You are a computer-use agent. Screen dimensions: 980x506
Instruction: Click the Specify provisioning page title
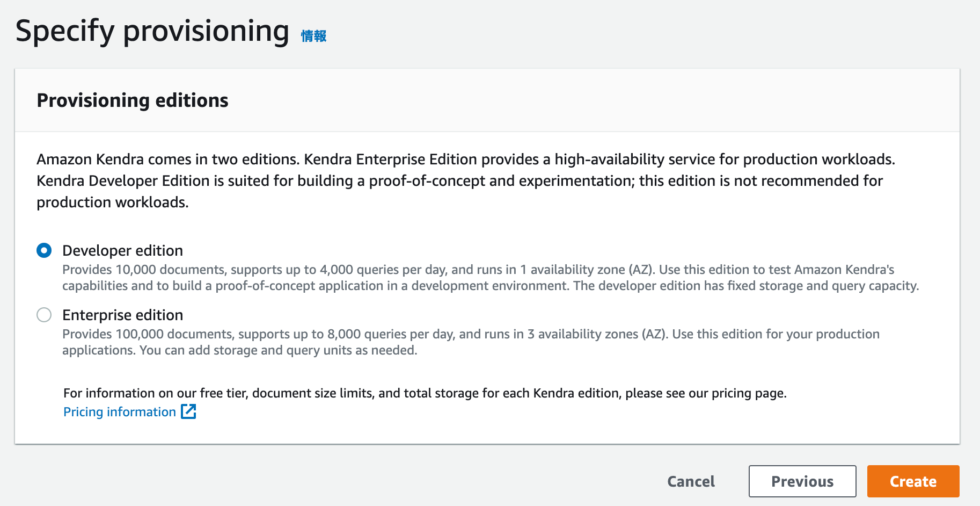click(x=152, y=31)
